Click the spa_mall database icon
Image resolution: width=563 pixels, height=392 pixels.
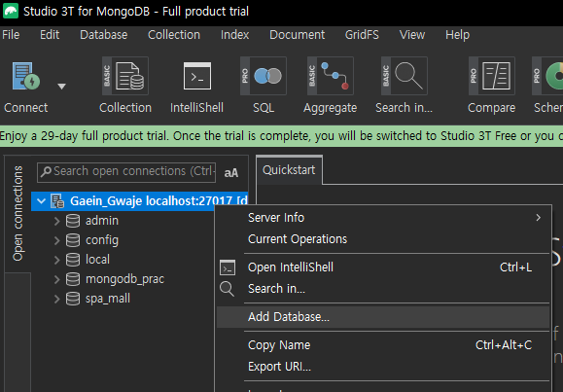coord(73,299)
